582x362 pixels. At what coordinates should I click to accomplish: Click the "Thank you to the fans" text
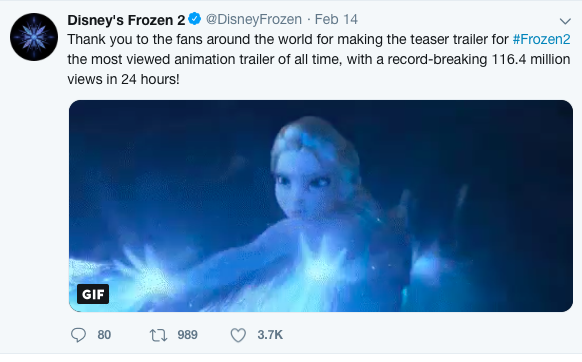click(x=135, y=39)
